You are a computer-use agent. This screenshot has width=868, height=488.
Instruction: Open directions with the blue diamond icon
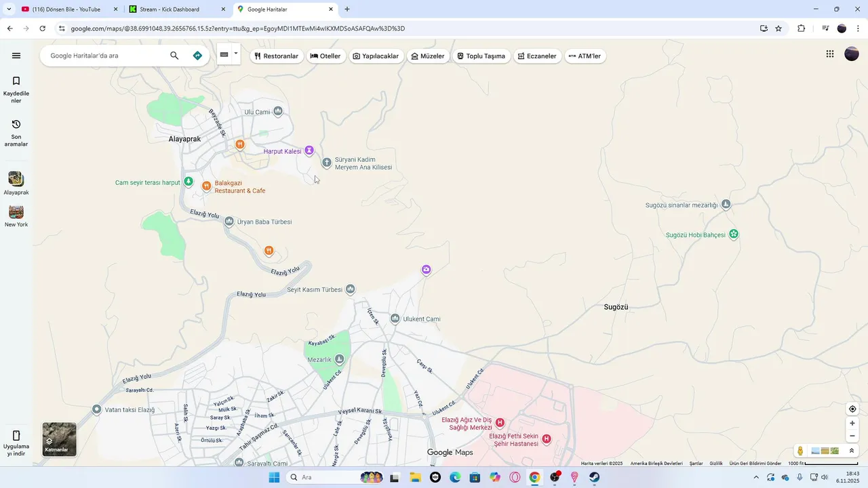click(x=197, y=56)
